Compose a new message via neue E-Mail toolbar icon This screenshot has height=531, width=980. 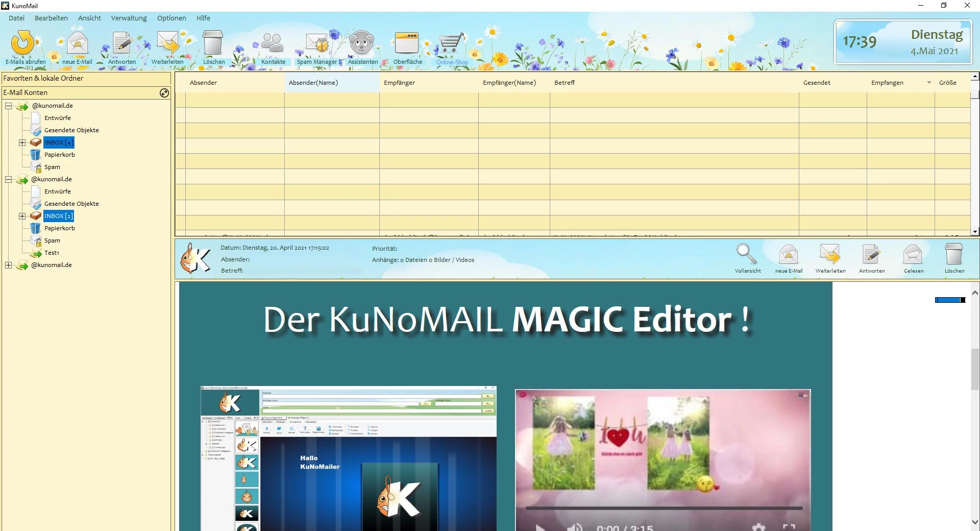pyautogui.click(x=78, y=43)
